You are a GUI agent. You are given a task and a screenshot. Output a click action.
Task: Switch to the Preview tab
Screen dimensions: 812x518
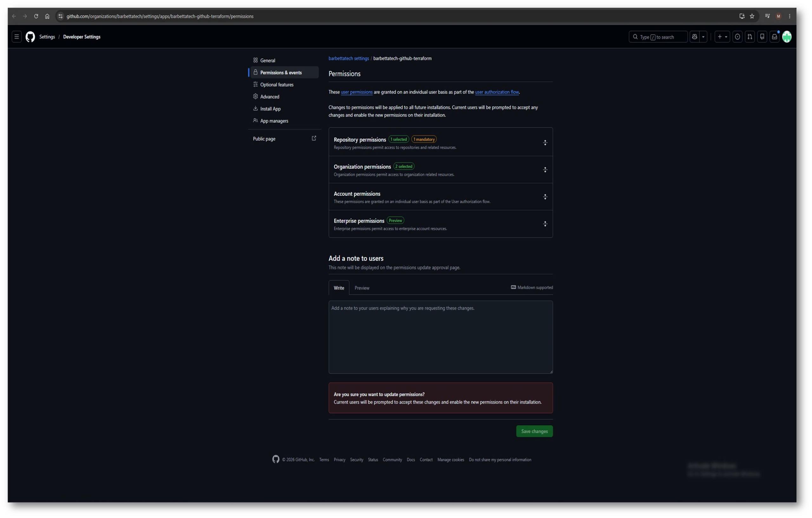362,288
